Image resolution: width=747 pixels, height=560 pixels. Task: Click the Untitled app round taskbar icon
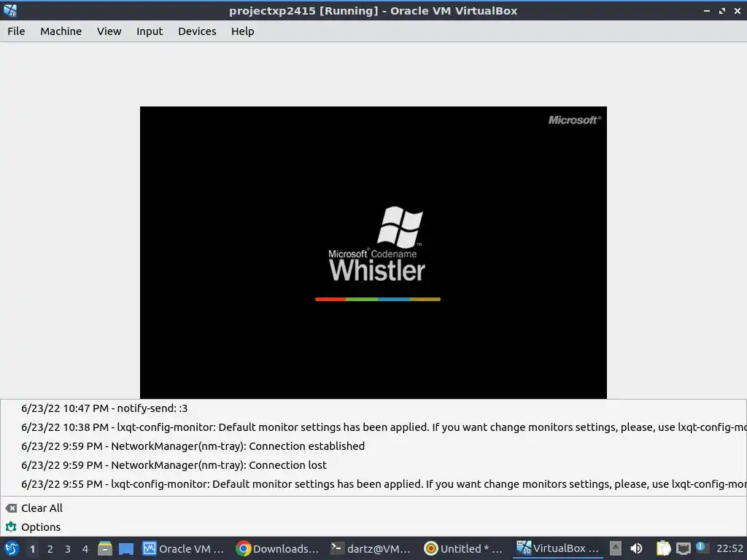pos(430,548)
